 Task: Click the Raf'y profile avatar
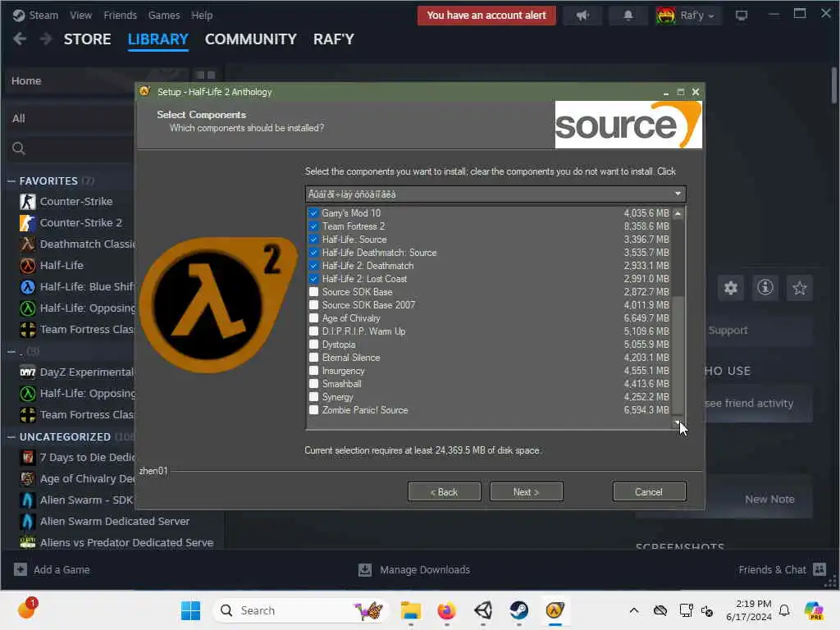coord(666,16)
